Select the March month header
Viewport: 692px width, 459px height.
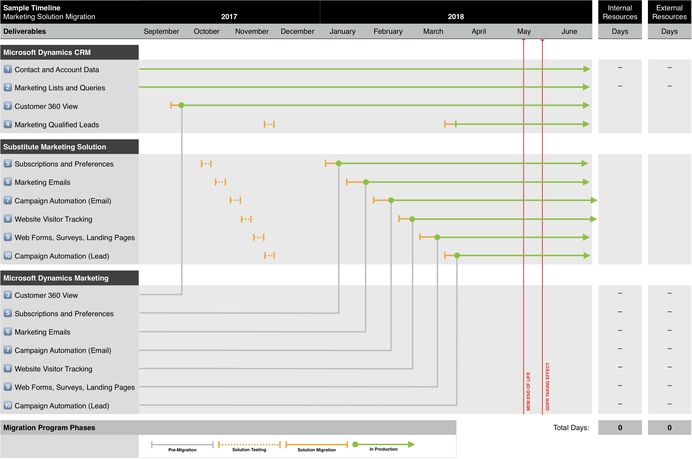[x=433, y=31]
